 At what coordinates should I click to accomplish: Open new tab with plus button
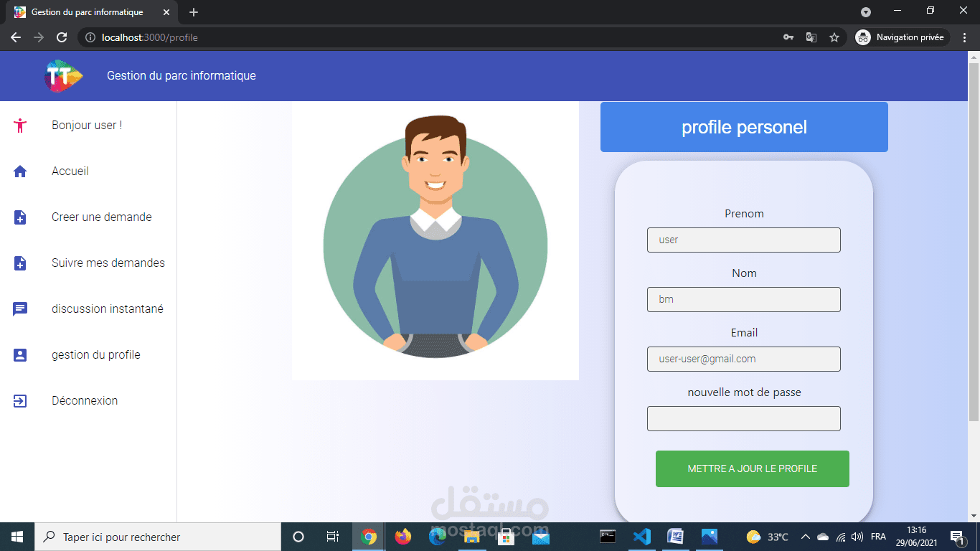[194, 12]
